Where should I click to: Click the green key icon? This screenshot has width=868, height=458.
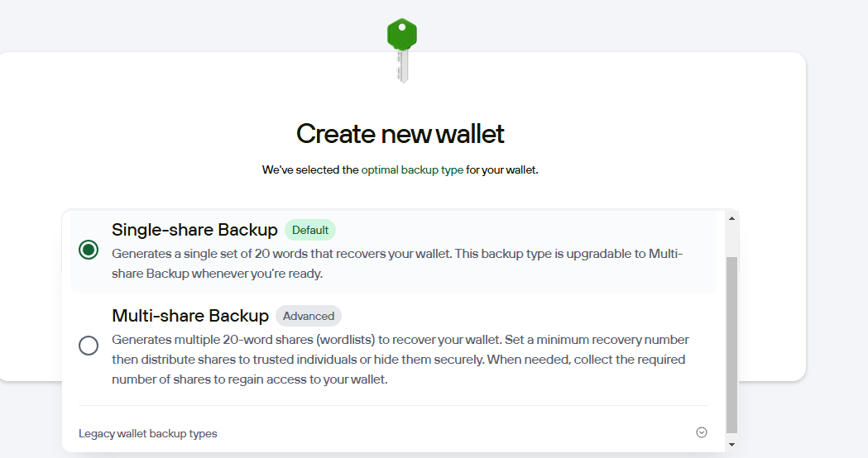(x=402, y=50)
